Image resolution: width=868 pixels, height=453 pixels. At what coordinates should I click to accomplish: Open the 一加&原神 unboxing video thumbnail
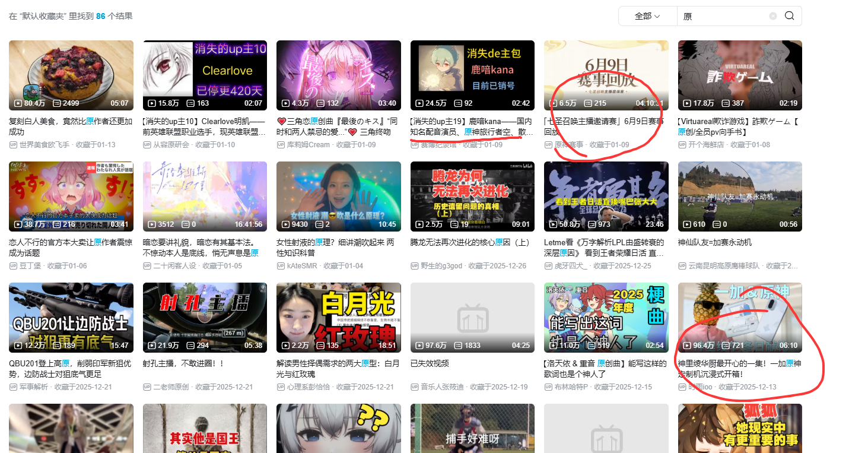pos(740,317)
